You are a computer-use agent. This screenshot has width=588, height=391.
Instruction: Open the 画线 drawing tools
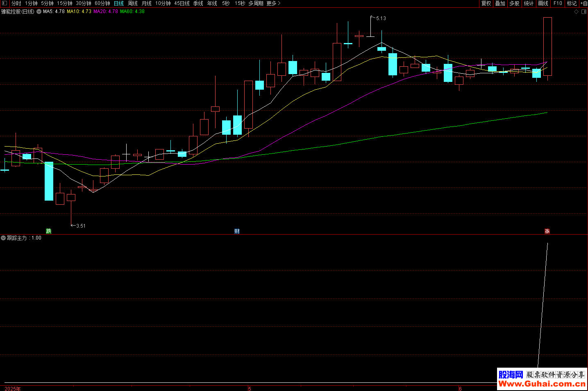543,3
